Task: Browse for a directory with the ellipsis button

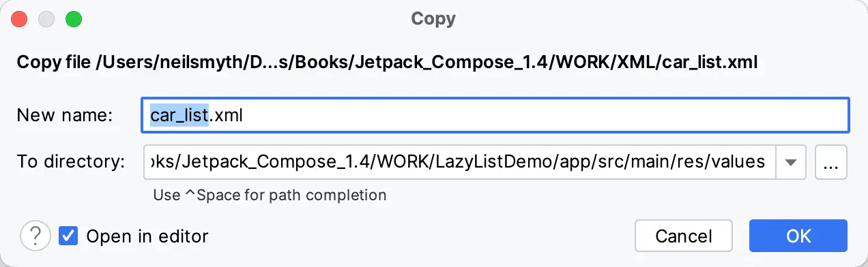Action: (x=831, y=162)
